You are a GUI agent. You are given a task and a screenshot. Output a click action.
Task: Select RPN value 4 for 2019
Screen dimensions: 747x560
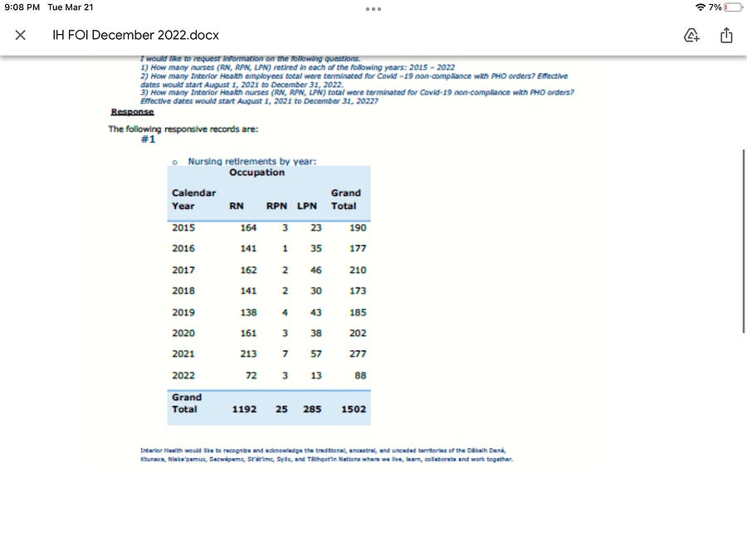pyautogui.click(x=285, y=313)
